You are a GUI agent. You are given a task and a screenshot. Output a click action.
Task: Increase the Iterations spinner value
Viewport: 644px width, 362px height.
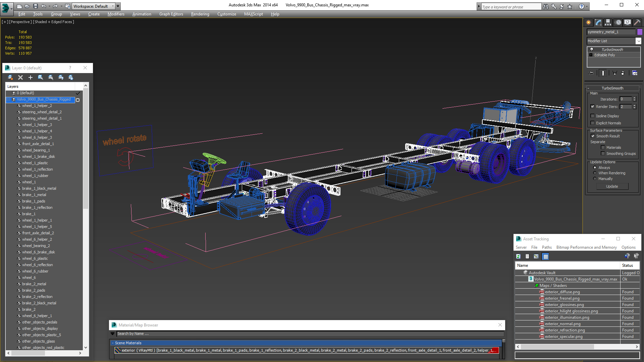634,98
